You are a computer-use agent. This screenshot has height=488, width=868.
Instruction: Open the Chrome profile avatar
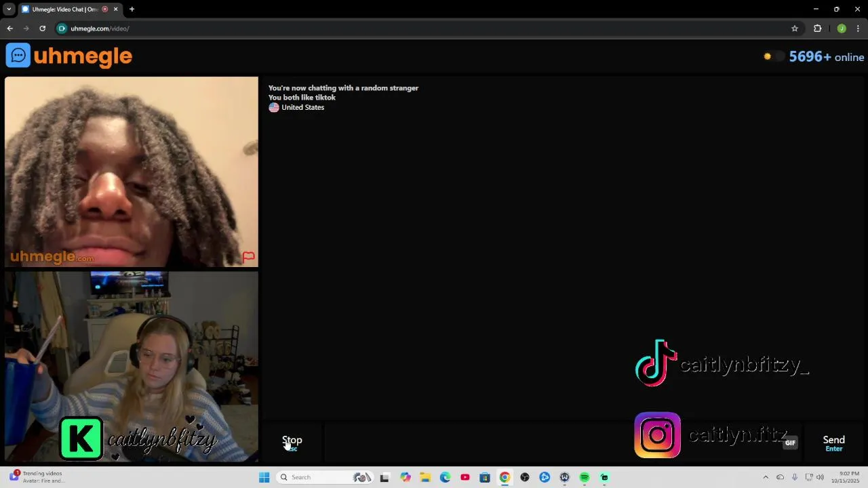click(842, 28)
